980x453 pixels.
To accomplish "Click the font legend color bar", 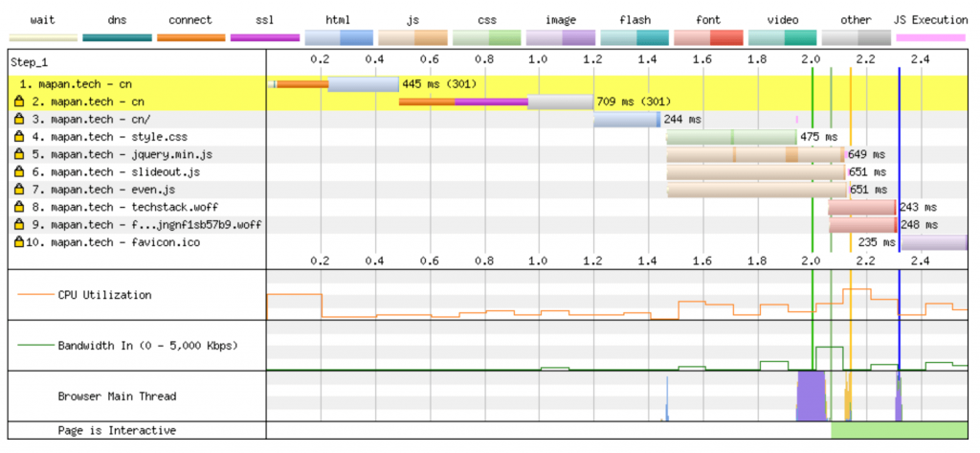I will [709, 37].
